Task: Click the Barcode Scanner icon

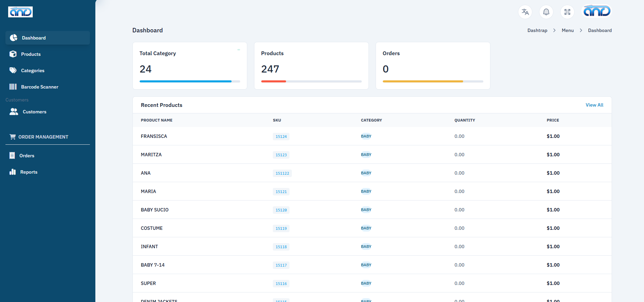Action: pos(13,87)
